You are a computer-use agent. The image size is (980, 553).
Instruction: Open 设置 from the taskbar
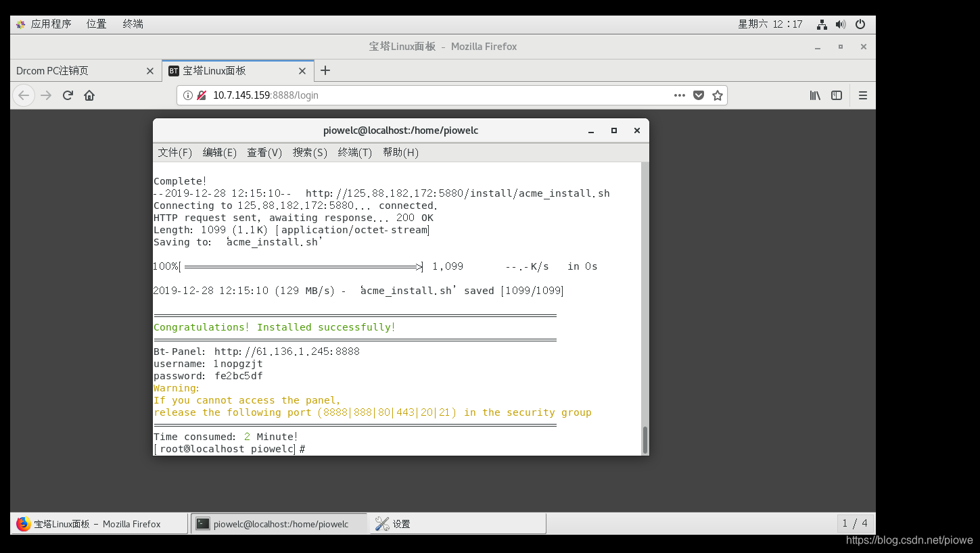[459, 524]
